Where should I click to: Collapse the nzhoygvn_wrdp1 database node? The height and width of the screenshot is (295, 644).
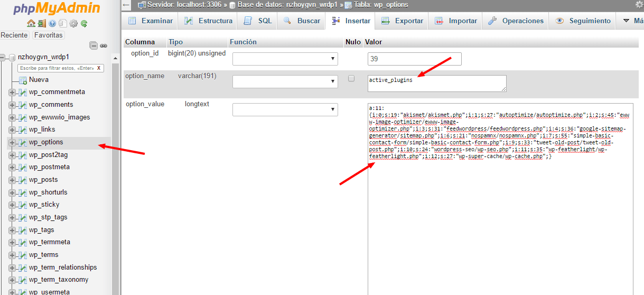click(3, 57)
